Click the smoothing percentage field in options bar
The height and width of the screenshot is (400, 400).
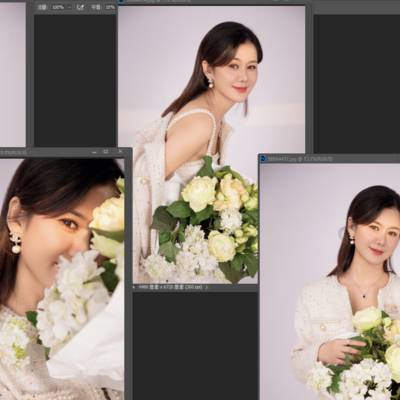tap(110, 7)
